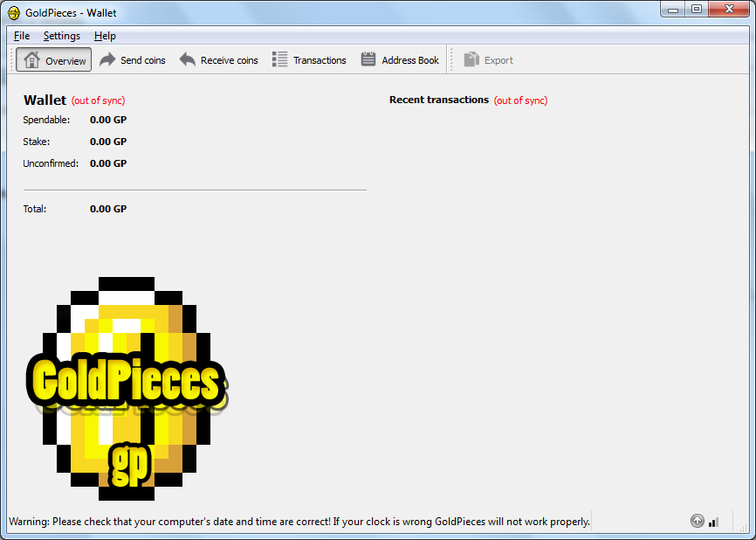
Task: Click the Address Book label
Action: pos(410,60)
